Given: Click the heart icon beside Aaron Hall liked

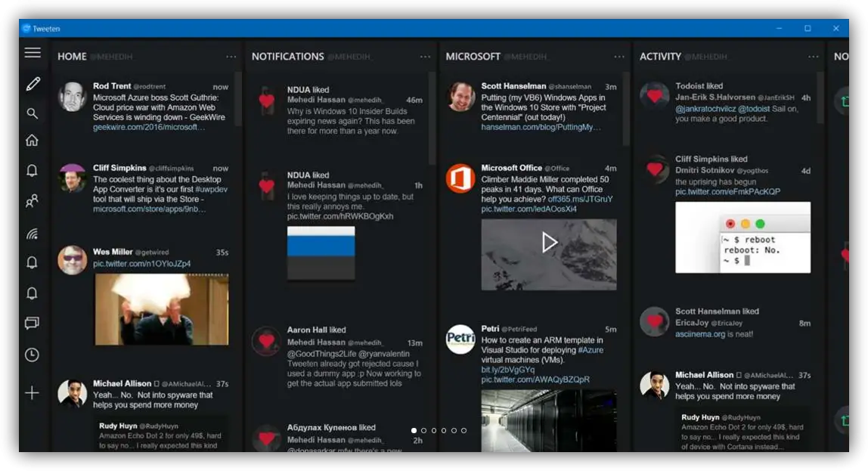Looking at the screenshot, I should [266, 341].
